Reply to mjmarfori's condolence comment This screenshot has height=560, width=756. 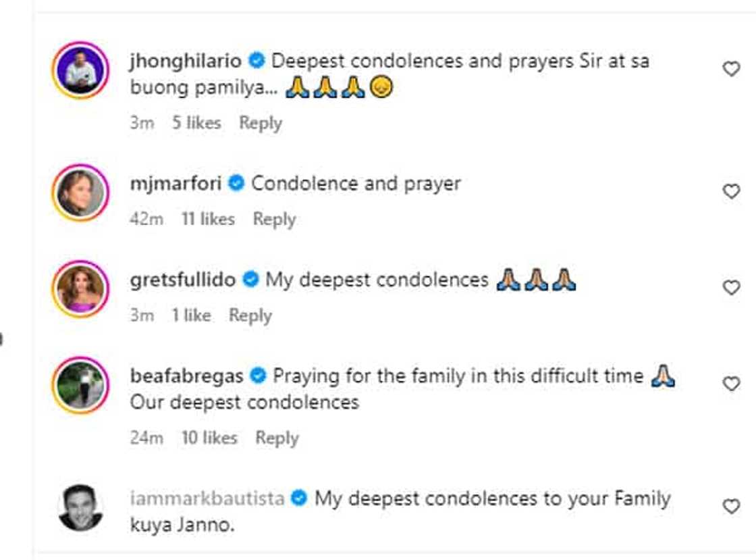click(274, 219)
